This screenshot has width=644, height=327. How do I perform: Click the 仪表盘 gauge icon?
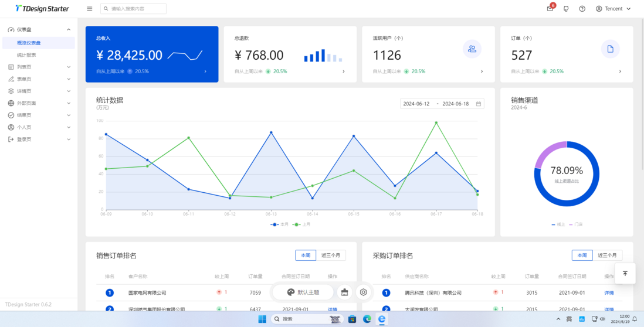[11, 29]
